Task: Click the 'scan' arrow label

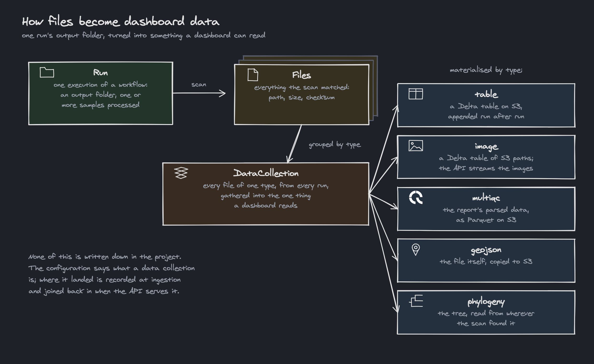Action: [199, 84]
